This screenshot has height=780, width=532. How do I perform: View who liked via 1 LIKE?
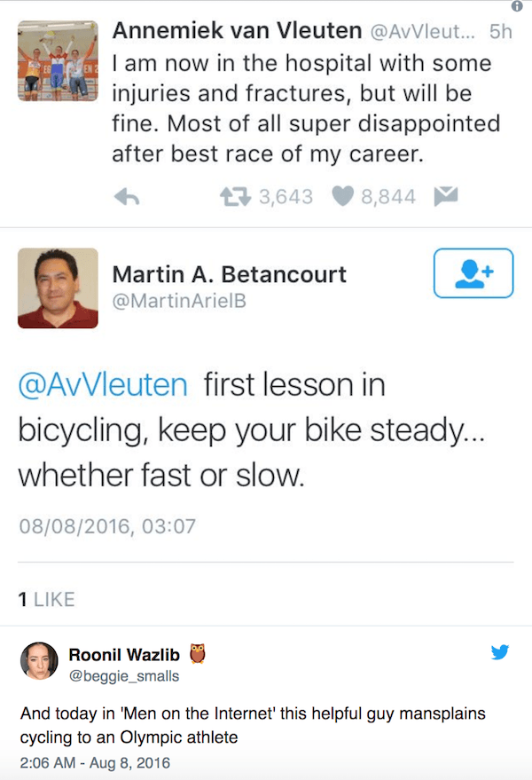[46, 600]
